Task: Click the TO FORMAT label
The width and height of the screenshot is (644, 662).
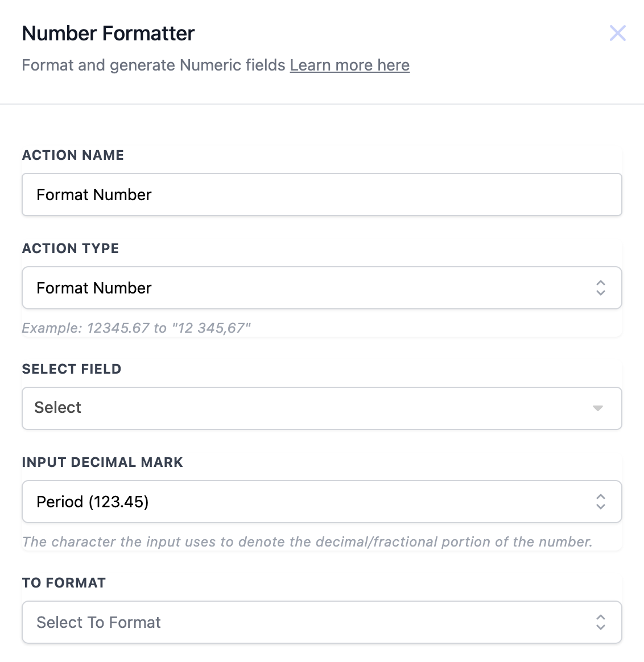Action: click(x=64, y=583)
